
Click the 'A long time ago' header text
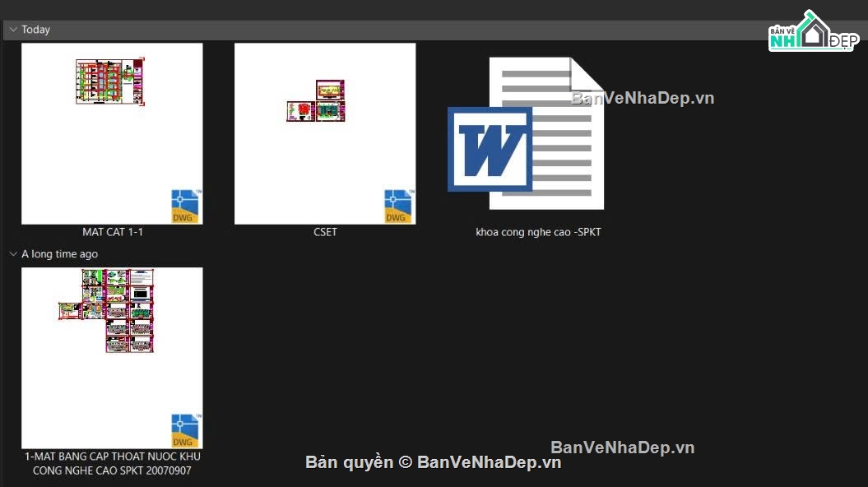[x=59, y=254]
